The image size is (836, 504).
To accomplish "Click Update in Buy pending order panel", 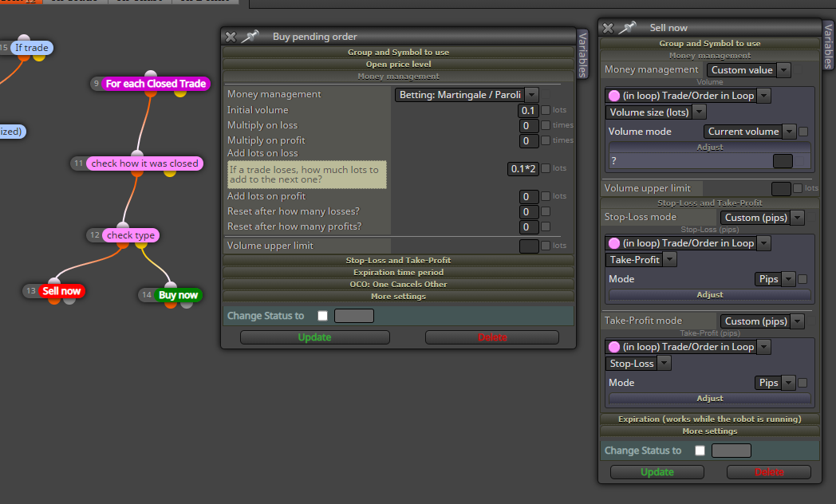I will pos(314,337).
